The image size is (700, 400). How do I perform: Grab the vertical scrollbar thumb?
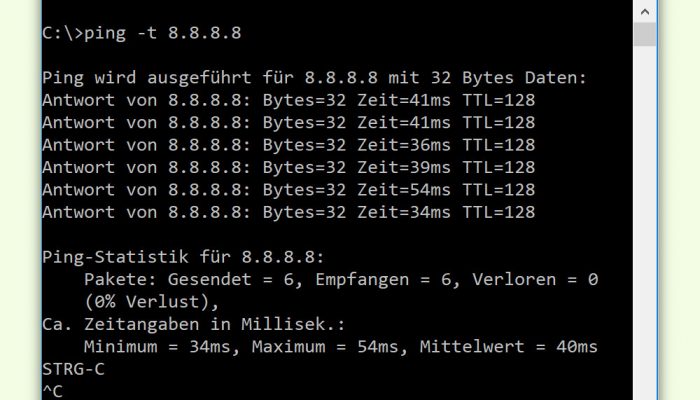click(x=645, y=34)
